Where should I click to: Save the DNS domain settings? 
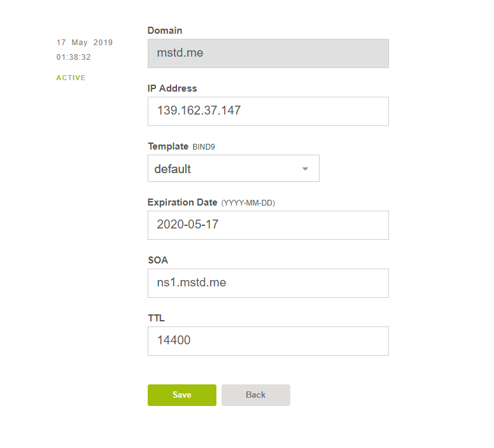182,395
